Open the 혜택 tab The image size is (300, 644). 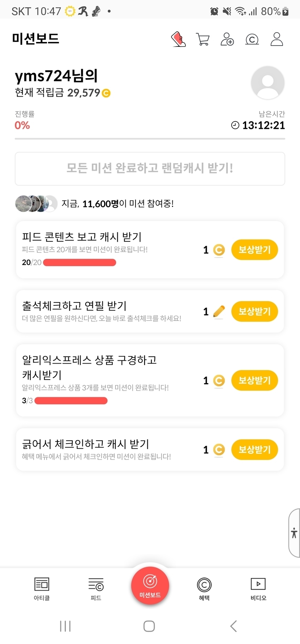click(204, 588)
